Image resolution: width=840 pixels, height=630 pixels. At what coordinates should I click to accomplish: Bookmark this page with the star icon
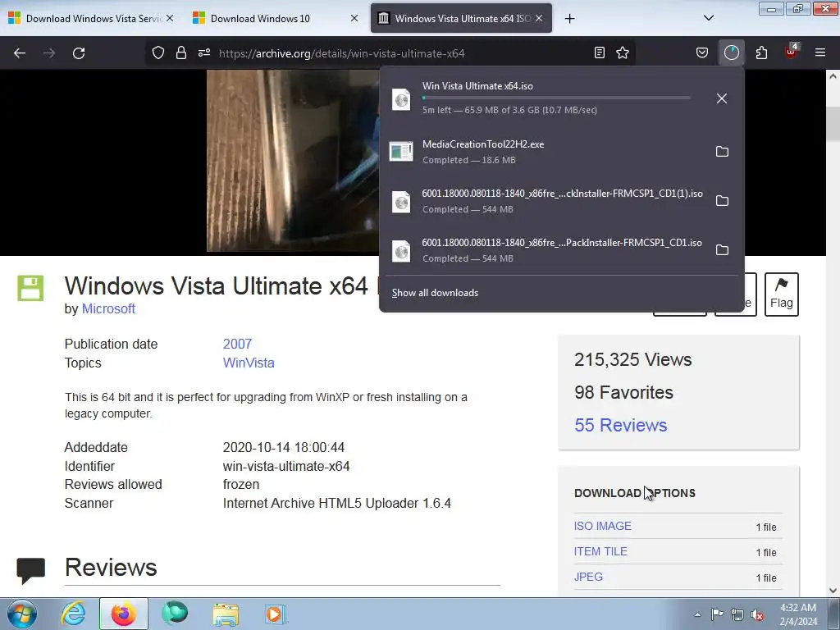pos(623,52)
